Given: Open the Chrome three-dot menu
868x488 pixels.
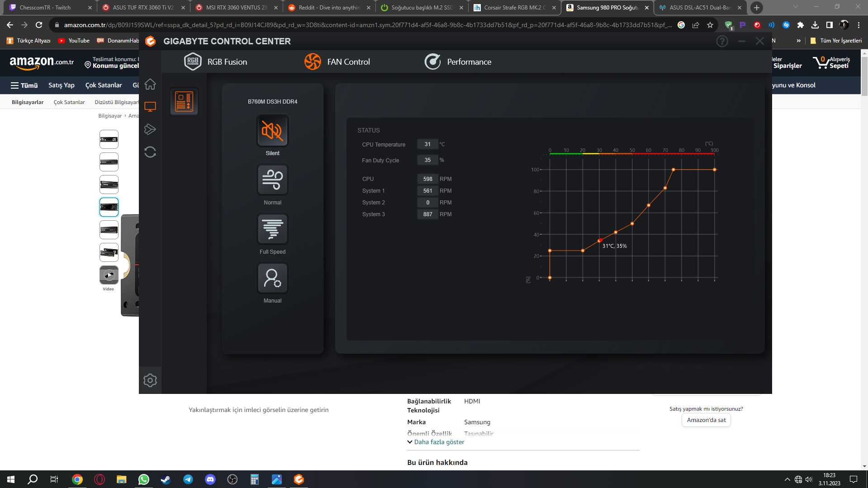Looking at the screenshot, I should [859, 25].
